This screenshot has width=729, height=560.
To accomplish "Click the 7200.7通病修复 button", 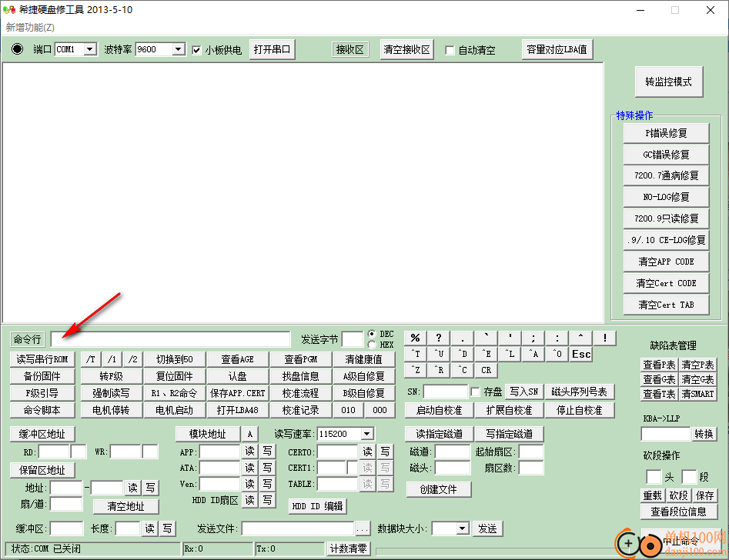I will pyautogui.click(x=666, y=175).
